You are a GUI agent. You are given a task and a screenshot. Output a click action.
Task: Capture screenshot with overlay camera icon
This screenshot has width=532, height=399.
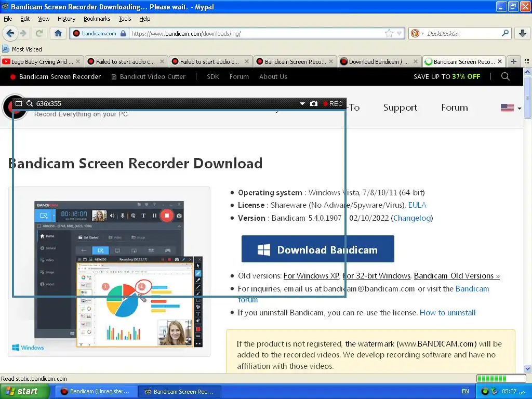pyautogui.click(x=314, y=103)
